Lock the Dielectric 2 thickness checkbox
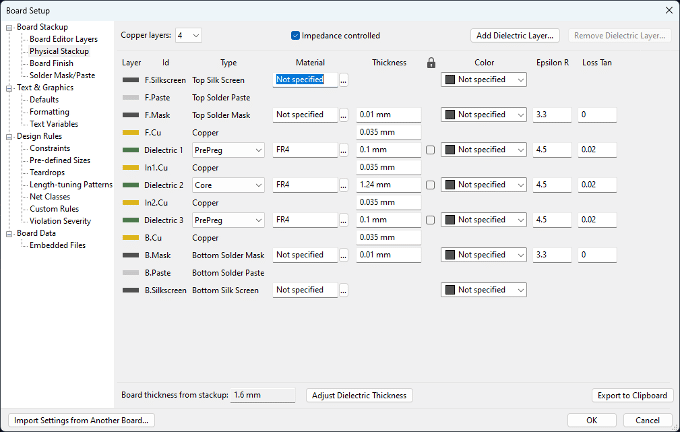The width and height of the screenshot is (680, 432). click(430, 185)
